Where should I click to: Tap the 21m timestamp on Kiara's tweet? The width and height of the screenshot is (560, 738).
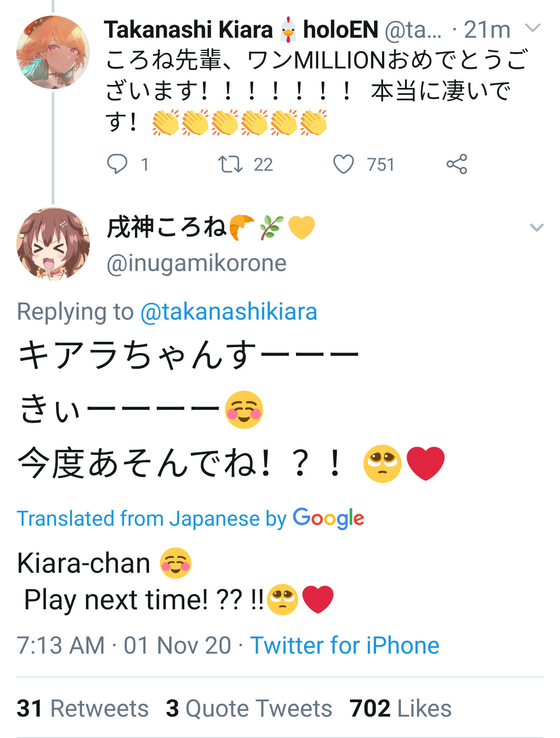click(x=487, y=30)
